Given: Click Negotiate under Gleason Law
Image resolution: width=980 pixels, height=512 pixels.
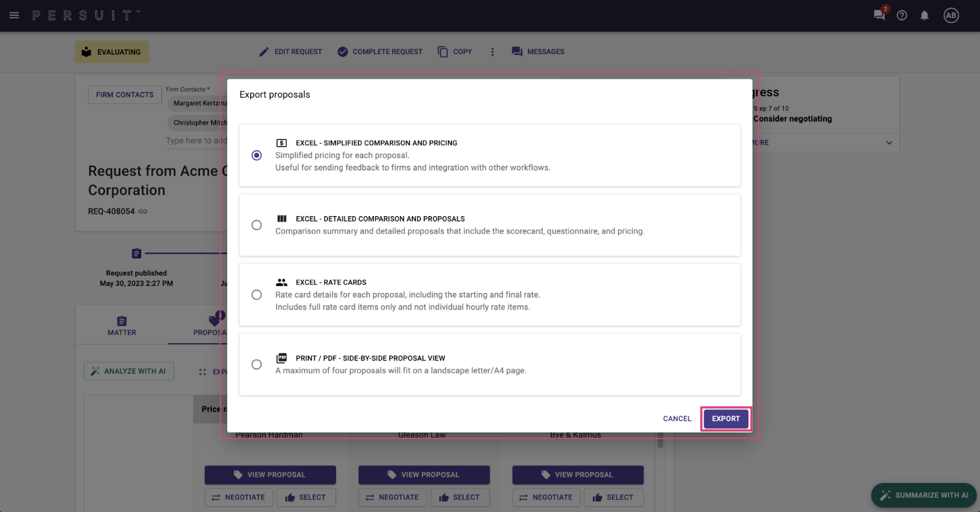Looking at the screenshot, I should pos(393,497).
